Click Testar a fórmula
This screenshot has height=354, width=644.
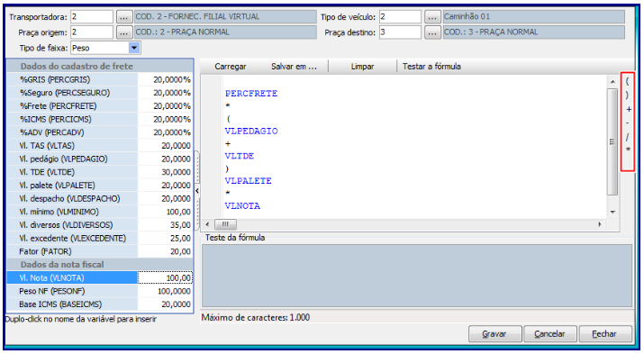click(431, 67)
